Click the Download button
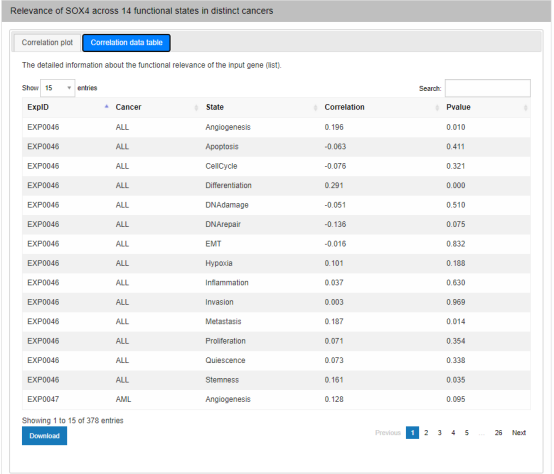The image size is (554, 474). coord(45,436)
